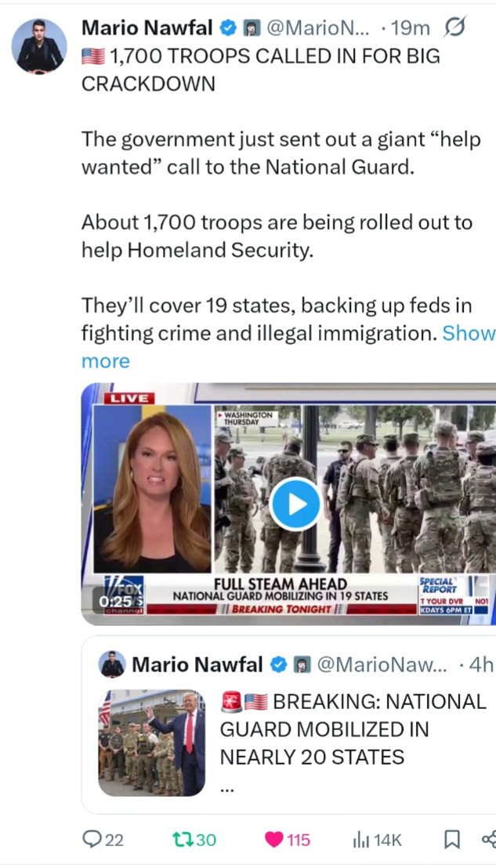Click the small affiliate badge after verified check
496x868 pixels.
[252, 27]
